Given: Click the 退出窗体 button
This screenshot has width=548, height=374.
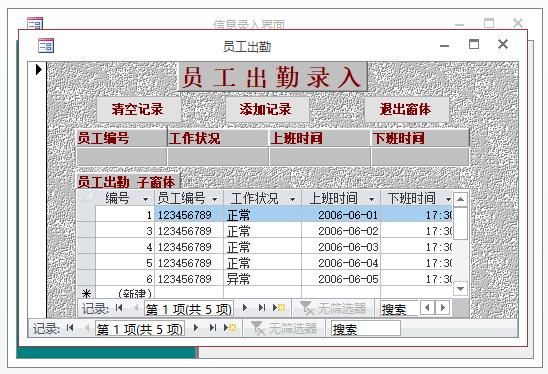Looking at the screenshot, I should click(406, 109).
